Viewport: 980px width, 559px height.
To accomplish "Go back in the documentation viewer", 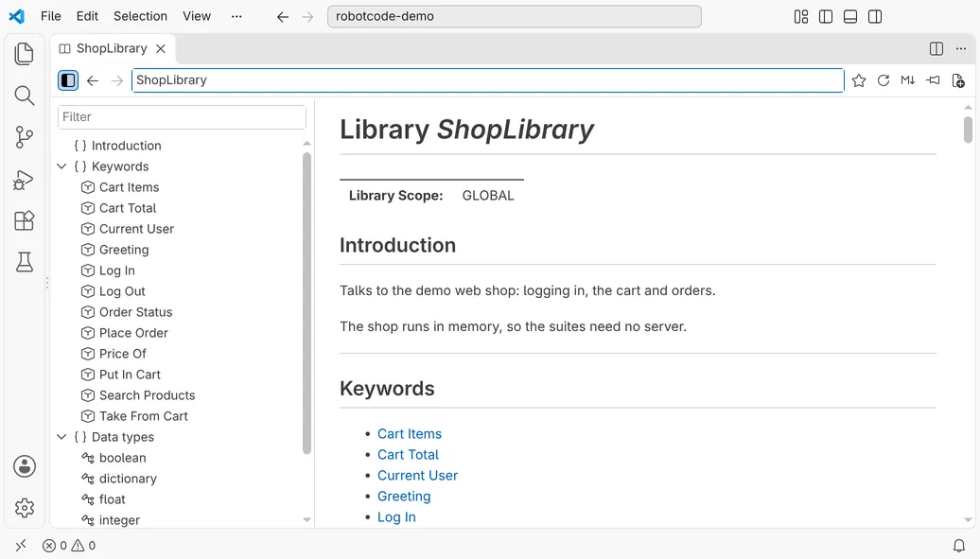I will coord(93,80).
